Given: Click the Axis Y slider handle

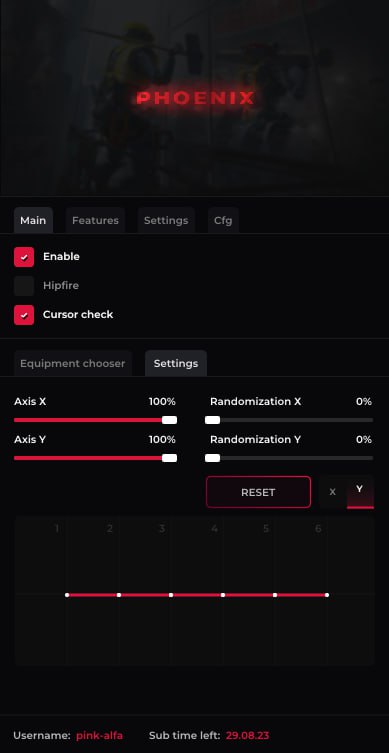Looking at the screenshot, I should click(x=170, y=458).
